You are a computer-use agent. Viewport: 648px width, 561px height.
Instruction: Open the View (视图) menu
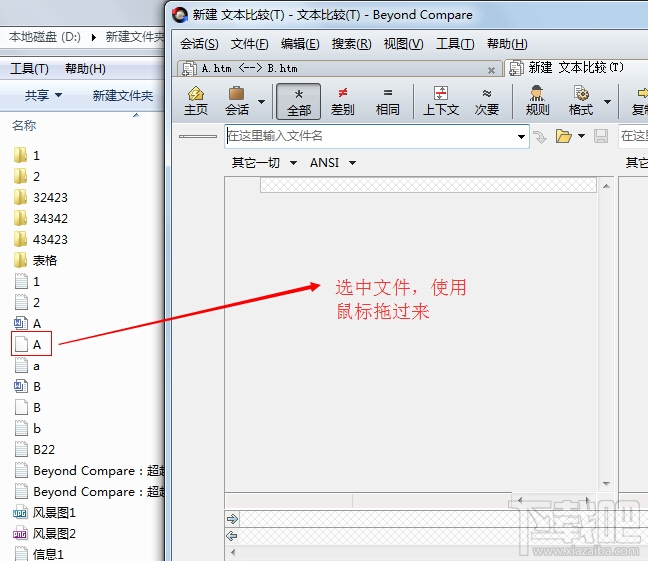(403, 44)
